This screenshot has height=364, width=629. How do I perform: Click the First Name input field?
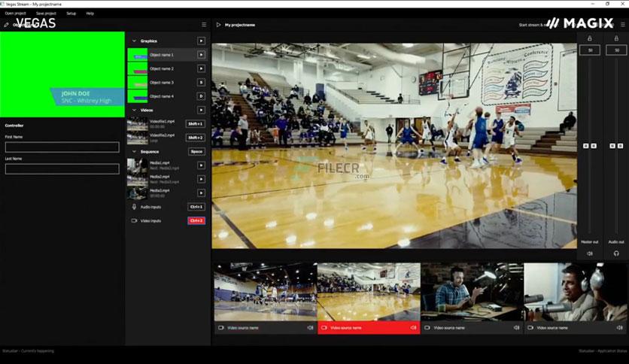tap(62, 147)
